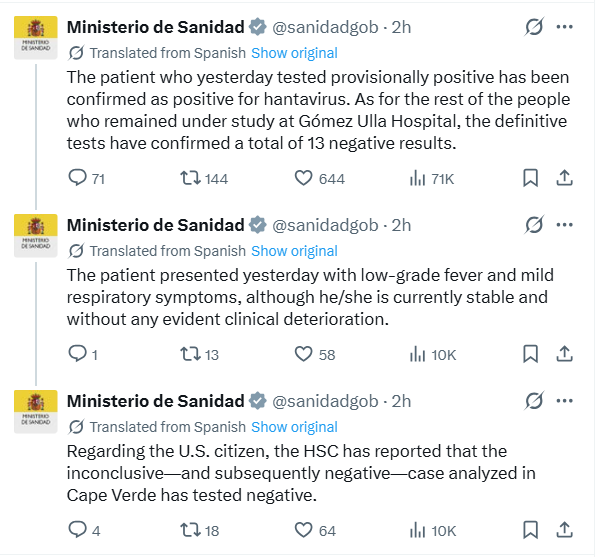Open @sanidadgob handle on the second tweet
The width and height of the screenshot is (603, 557).
tap(325, 225)
